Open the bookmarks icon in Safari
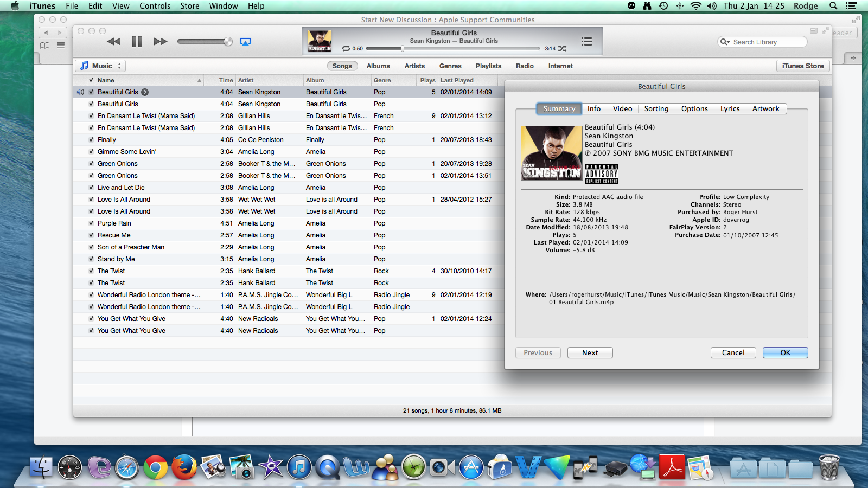The image size is (868, 488). point(46,46)
